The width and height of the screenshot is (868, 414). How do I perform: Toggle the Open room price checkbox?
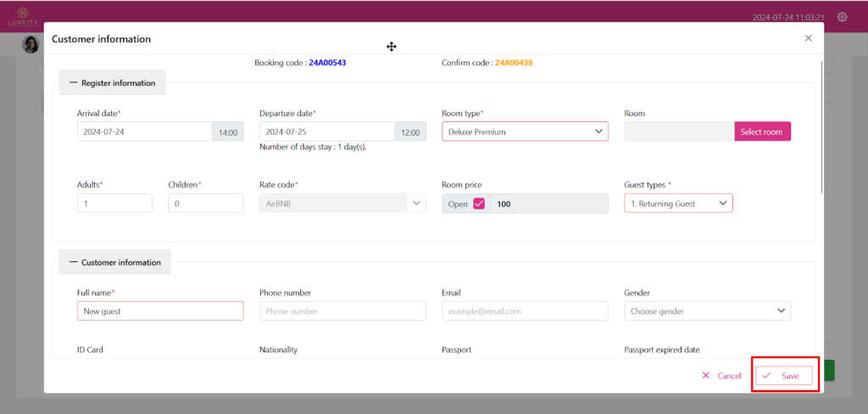(x=479, y=204)
